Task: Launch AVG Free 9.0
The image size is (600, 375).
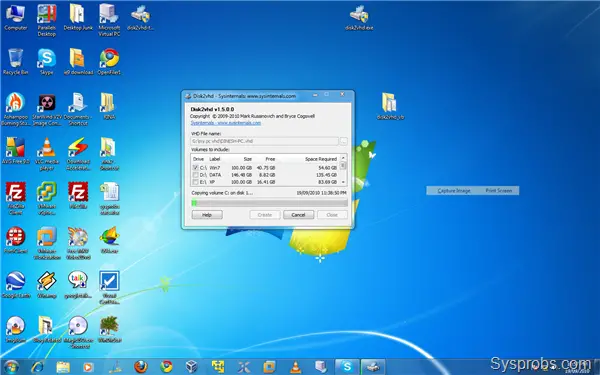Action: [x=15, y=151]
